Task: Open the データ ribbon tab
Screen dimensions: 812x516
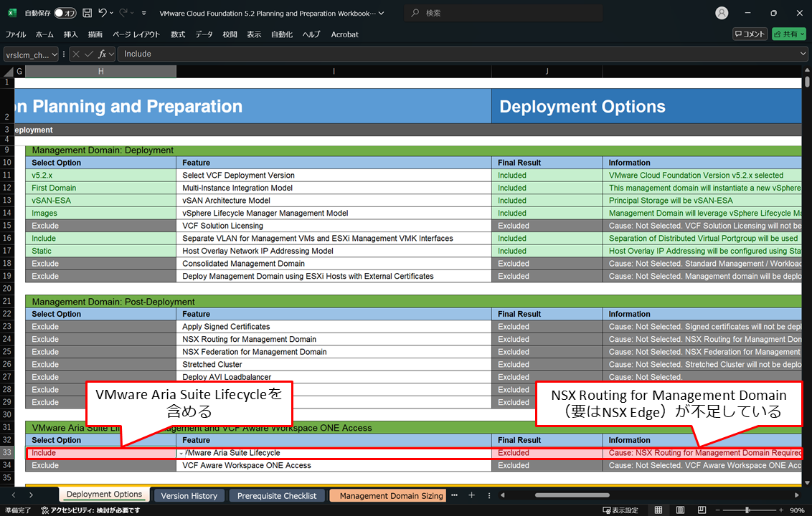Action: (x=204, y=34)
